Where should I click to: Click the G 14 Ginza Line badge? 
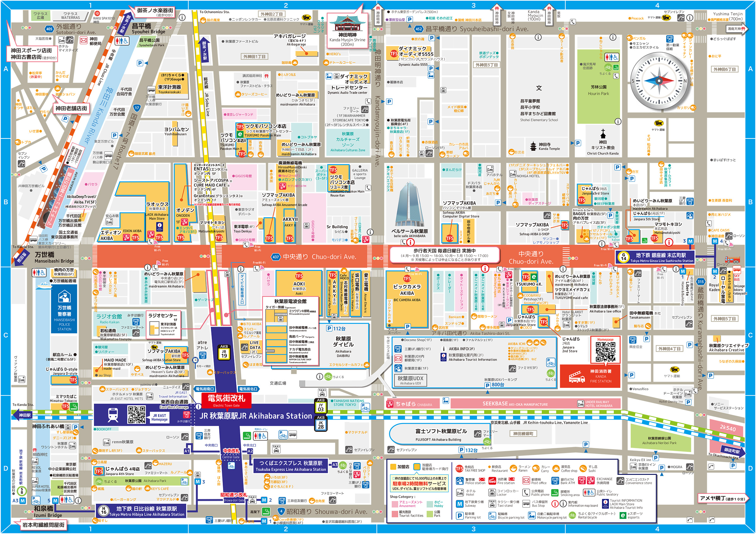(623, 257)
